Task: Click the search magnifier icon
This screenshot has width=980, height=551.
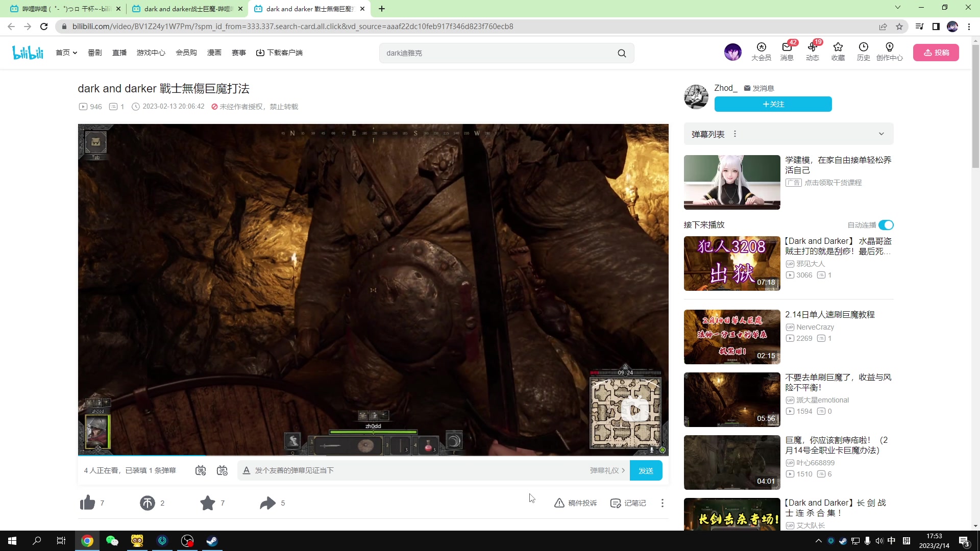Action: 622,53
